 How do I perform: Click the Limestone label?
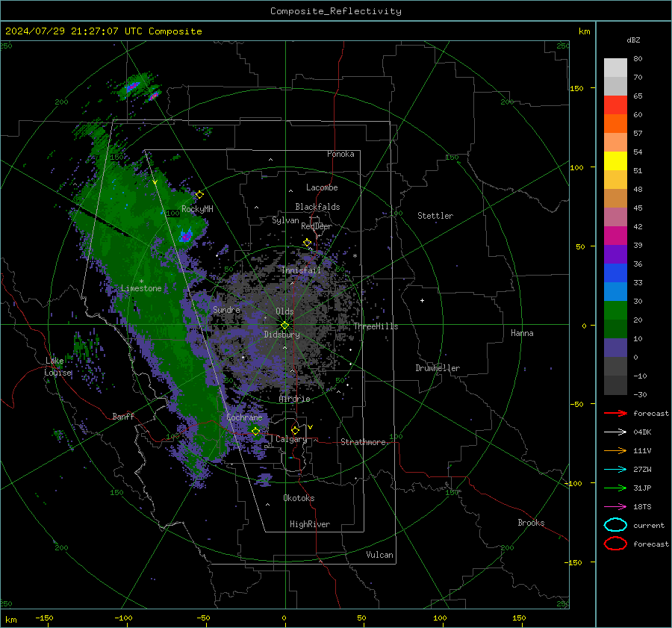(x=141, y=288)
